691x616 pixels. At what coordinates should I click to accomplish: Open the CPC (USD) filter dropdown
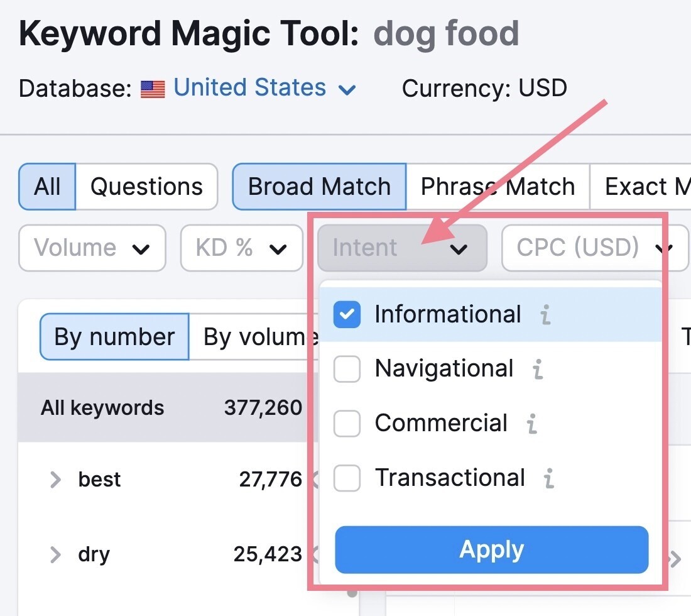pos(594,248)
